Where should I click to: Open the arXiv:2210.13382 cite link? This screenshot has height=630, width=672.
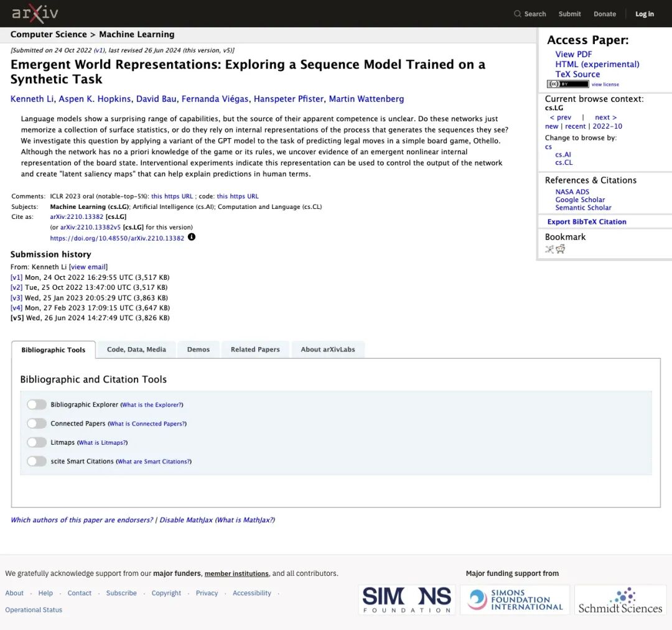coord(77,216)
